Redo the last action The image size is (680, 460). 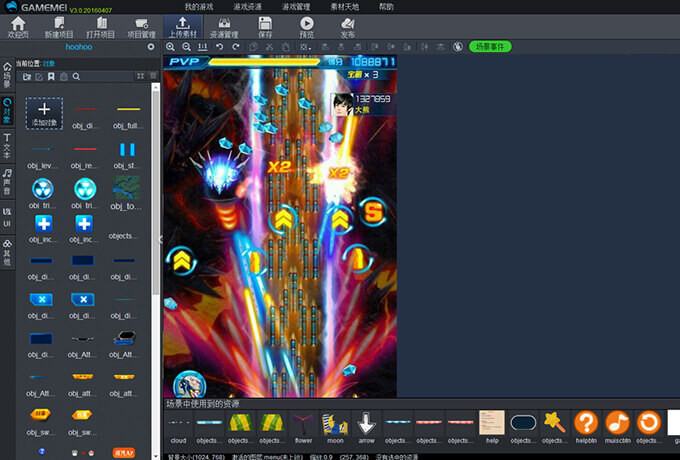[x=235, y=47]
